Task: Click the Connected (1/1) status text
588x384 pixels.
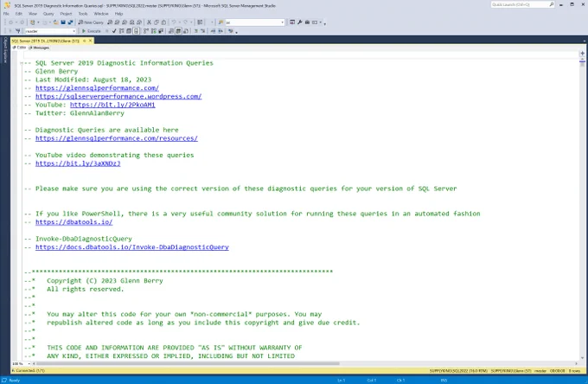Action: [29, 370]
